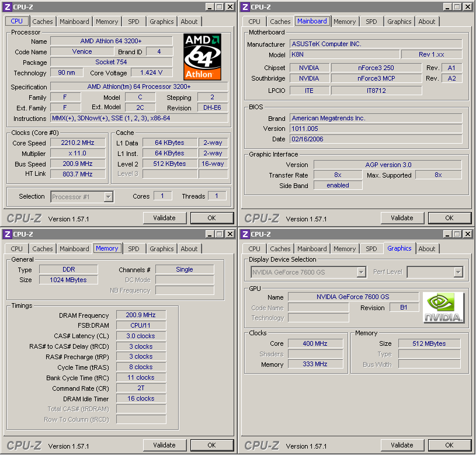This screenshot has width=476, height=455.
Task: Open the NVIDIA GeForce 7600 GS device dropdown
Action: point(361,272)
